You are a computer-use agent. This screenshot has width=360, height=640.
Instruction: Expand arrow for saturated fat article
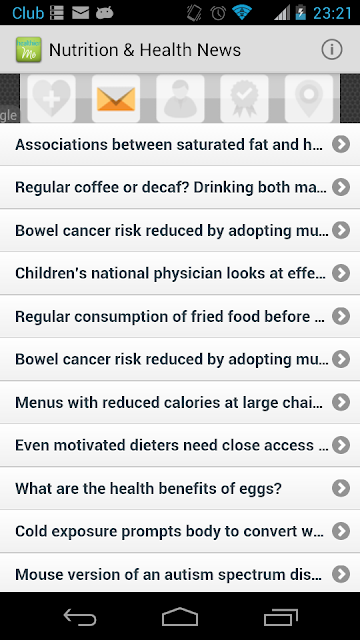(341, 144)
